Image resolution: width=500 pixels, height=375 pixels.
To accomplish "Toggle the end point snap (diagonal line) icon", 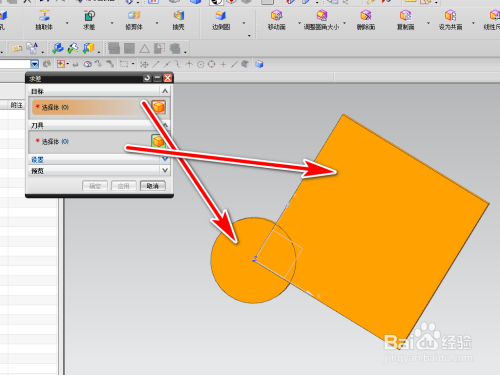I will tap(156, 64).
